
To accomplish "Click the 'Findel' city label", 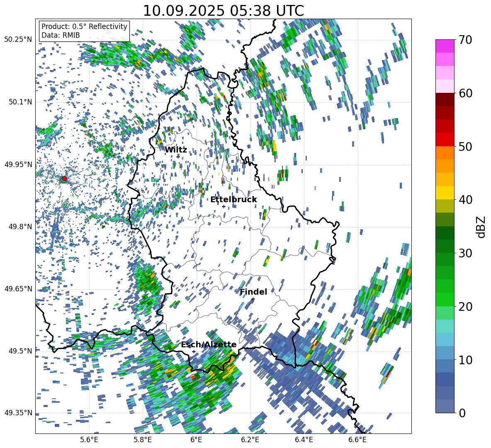I will point(253,292).
